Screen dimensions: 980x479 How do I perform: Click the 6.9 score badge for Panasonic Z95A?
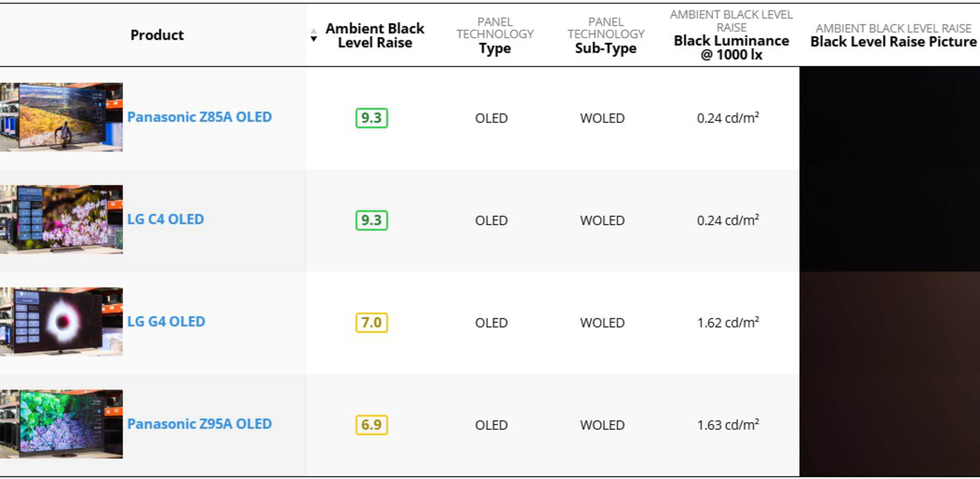pyautogui.click(x=371, y=425)
